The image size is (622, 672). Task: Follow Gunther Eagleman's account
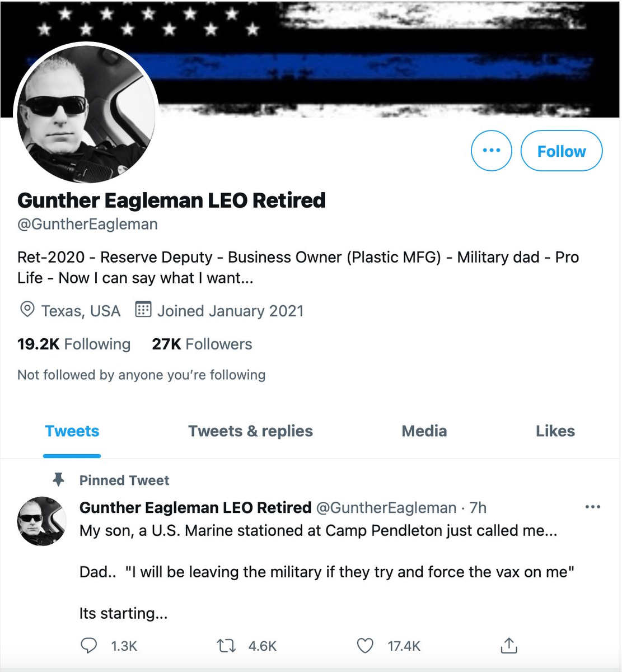[x=561, y=151]
